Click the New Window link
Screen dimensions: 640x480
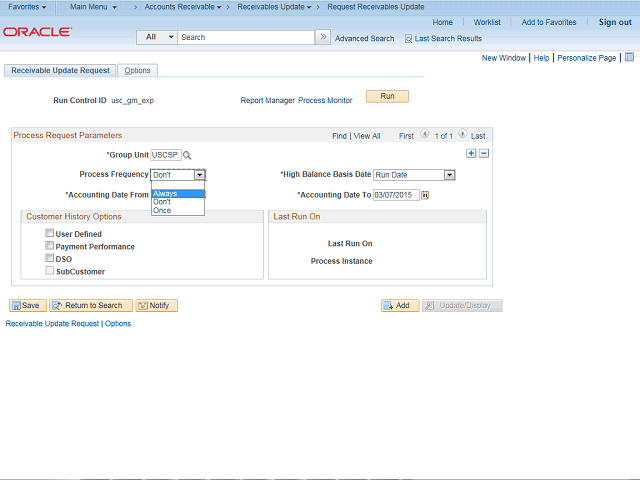tap(504, 58)
